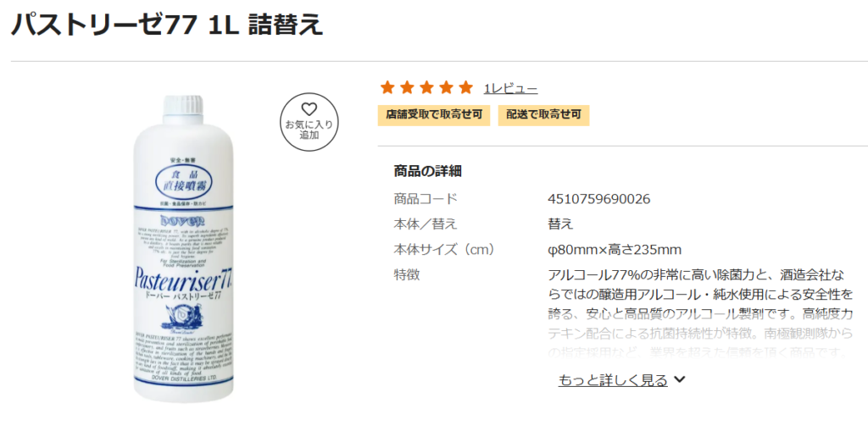Click the product title パストリーゼ77 1L 詰替え
Screen dimensions: 868x431
167,25
